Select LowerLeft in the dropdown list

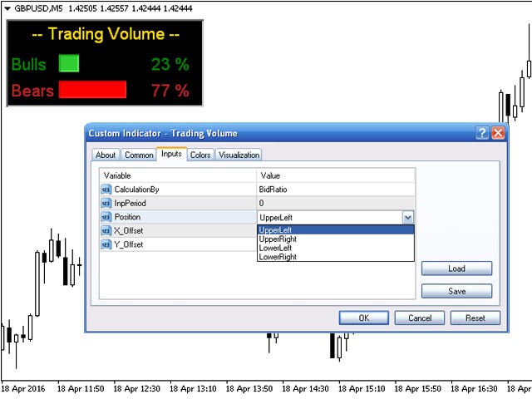[x=336, y=248]
